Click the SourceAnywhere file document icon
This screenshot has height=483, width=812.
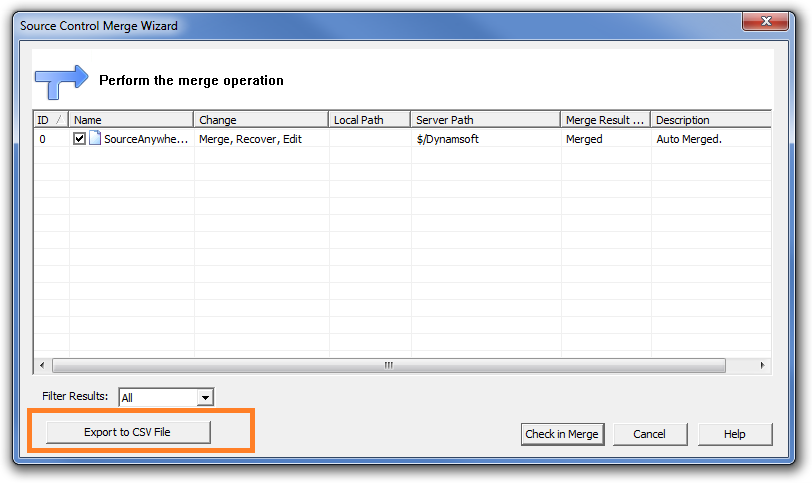click(95, 139)
